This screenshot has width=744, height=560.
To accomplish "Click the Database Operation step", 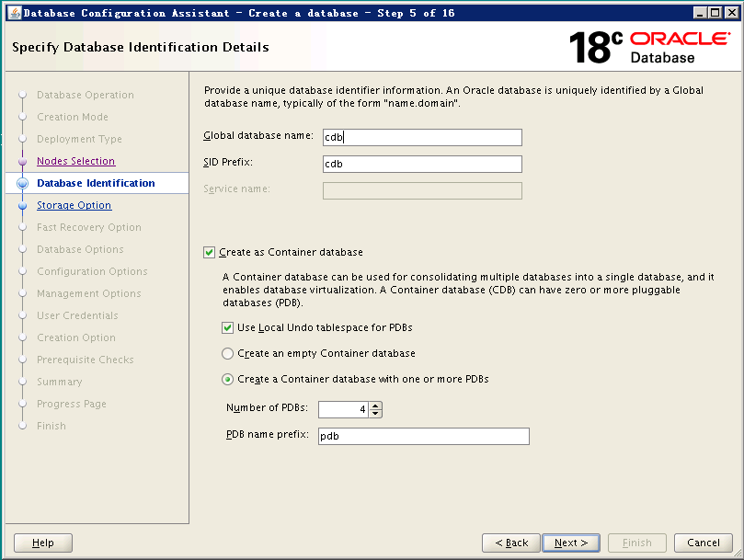I will click(86, 95).
